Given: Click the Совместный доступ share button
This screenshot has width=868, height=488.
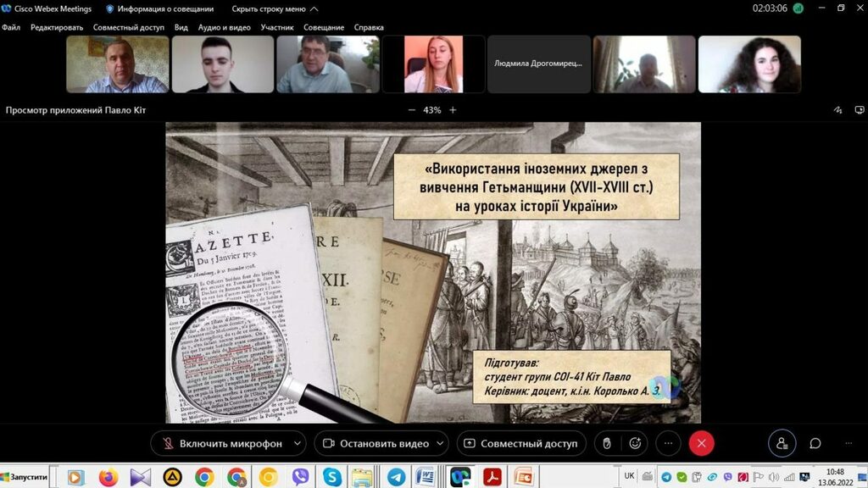Looking at the screenshot, I should [x=520, y=443].
